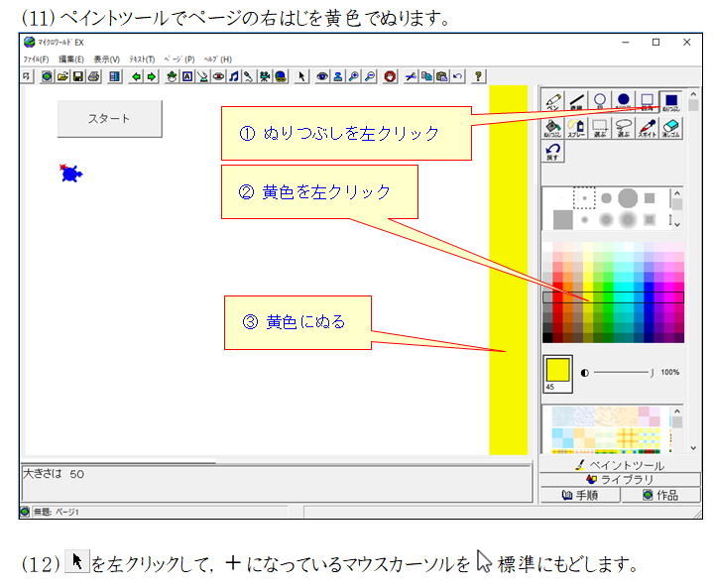Switch to the ライブラリ panel tab
The width and height of the screenshot is (713, 588).
click(x=620, y=479)
